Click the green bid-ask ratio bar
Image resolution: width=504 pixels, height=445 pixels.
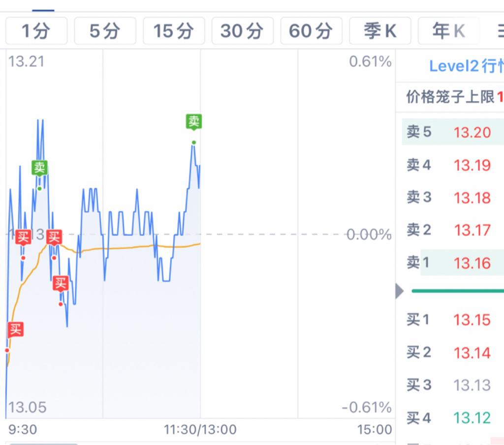click(x=458, y=291)
